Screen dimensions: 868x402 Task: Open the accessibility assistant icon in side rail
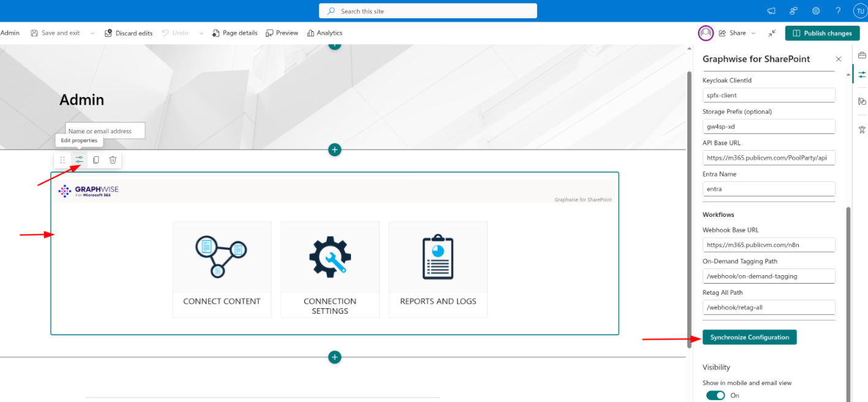[862, 129]
